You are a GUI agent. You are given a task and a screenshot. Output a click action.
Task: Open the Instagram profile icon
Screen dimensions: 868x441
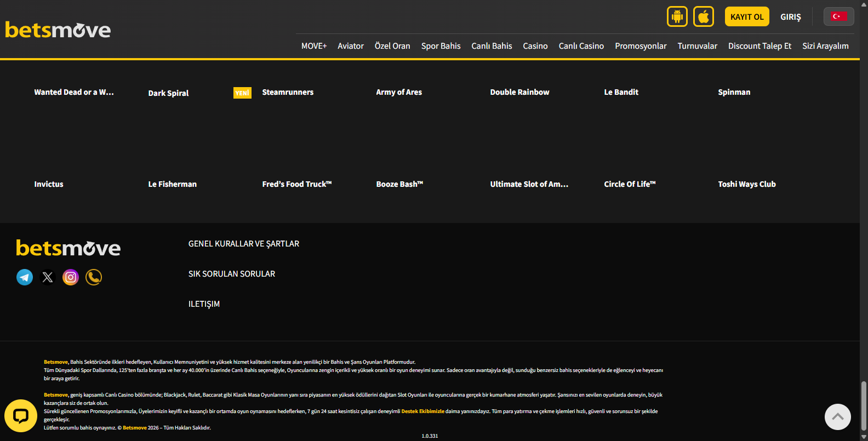coord(71,277)
